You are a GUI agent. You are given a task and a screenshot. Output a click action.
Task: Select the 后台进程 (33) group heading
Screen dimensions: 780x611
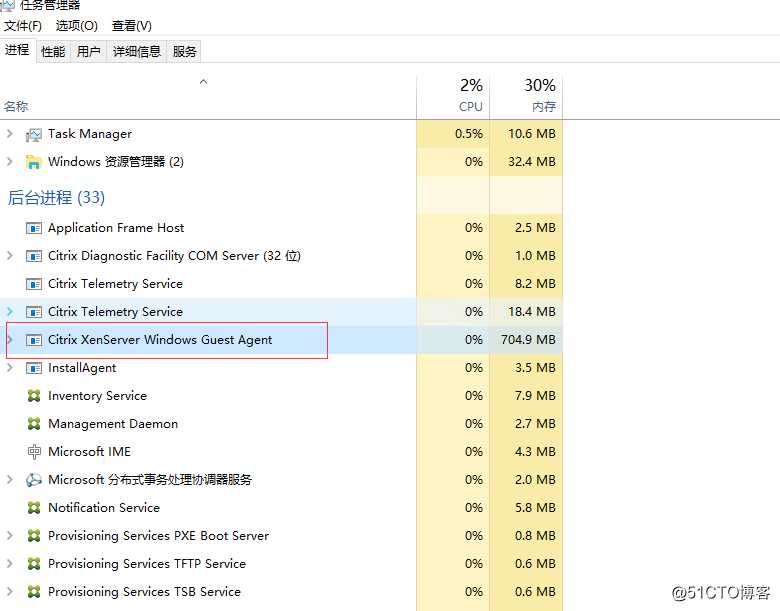pyautogui.click(x=56, y=198)
